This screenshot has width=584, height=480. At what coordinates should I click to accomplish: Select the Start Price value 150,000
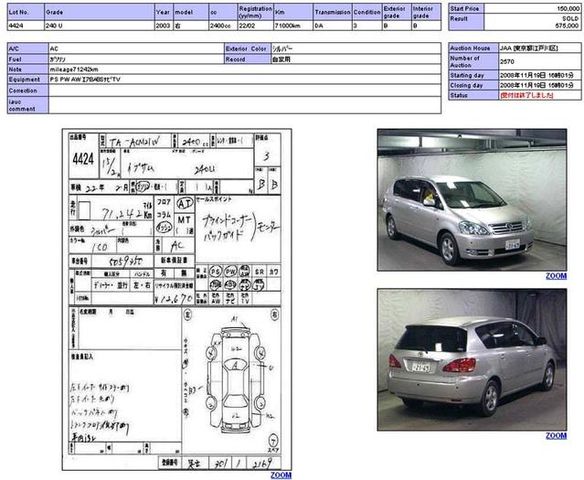[x=568, y=8]
